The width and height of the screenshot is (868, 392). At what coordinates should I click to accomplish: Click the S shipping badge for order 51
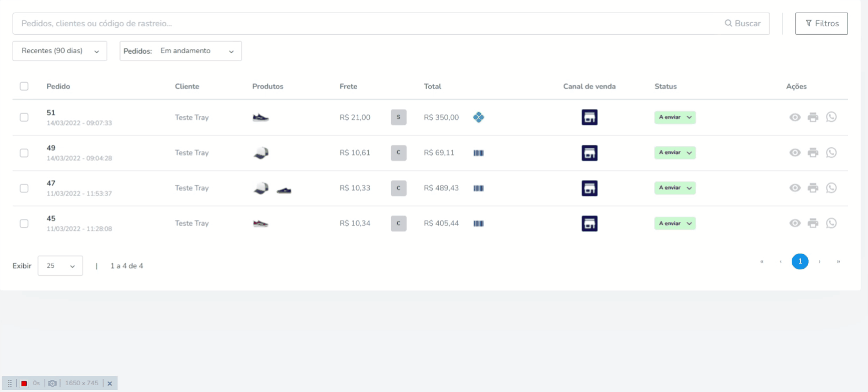(x=398, y=117)
